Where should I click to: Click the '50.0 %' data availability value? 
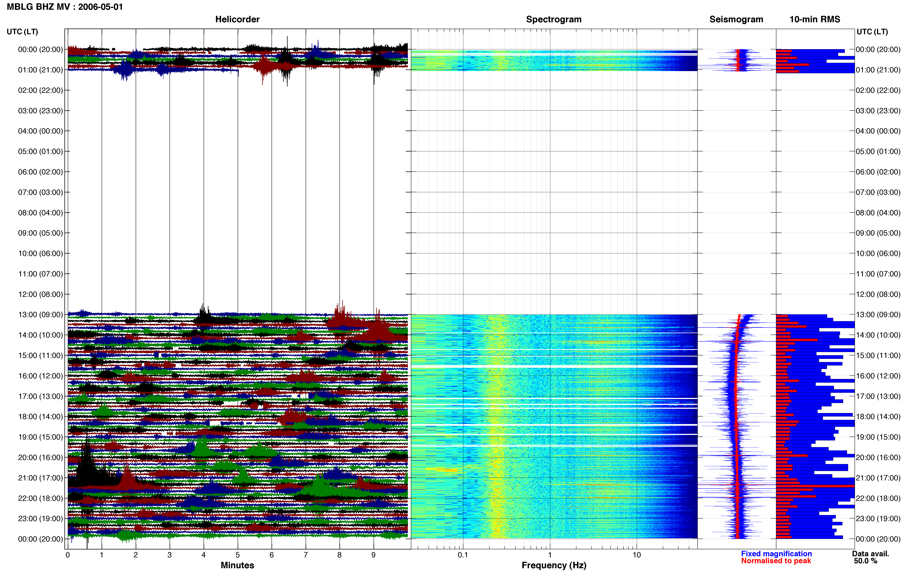point(865,561)
